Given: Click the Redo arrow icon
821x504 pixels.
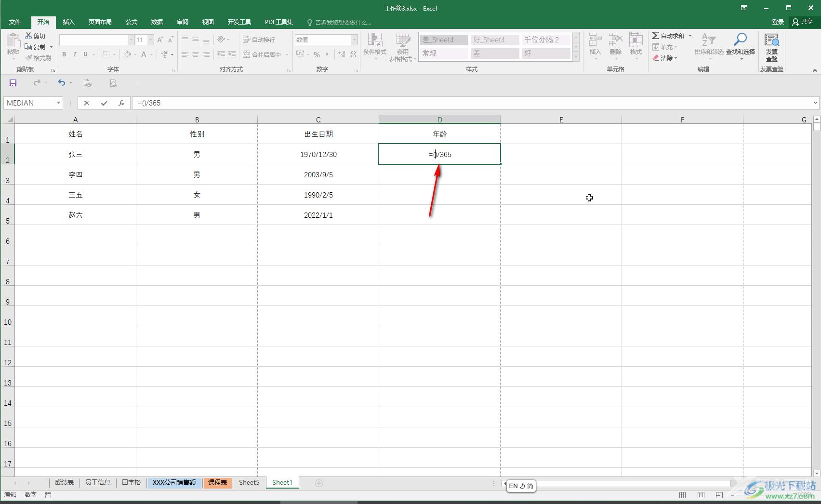Looking at the screenshot, I should 37,83.
